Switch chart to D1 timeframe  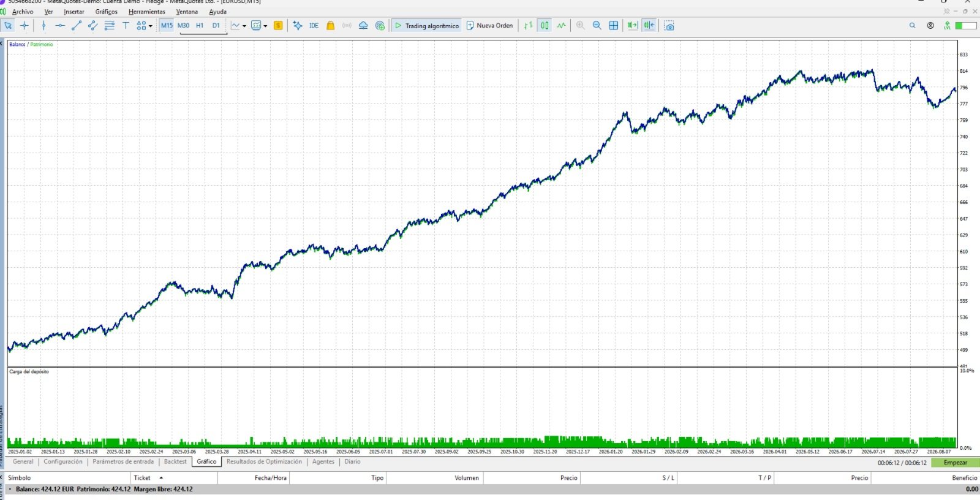pos(216,26)
